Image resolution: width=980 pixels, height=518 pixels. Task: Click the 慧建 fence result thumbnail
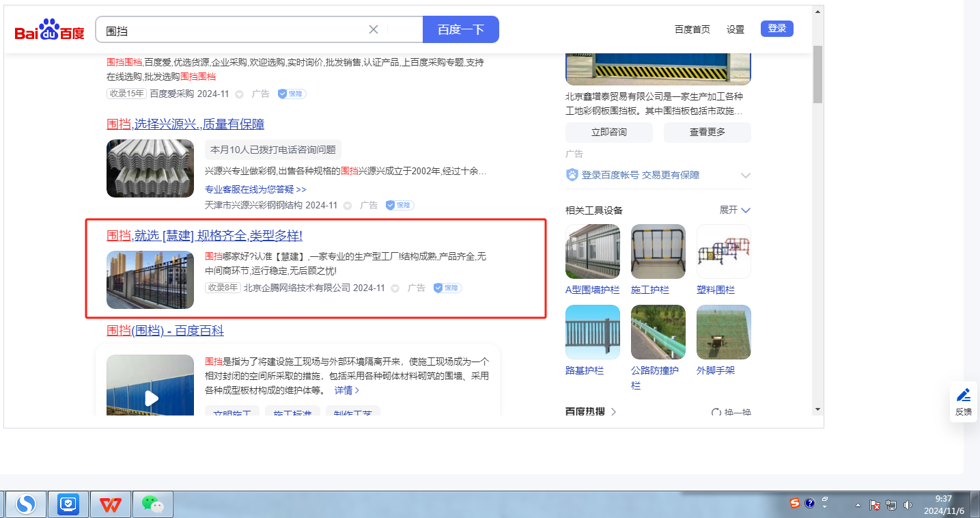(150, 280)
